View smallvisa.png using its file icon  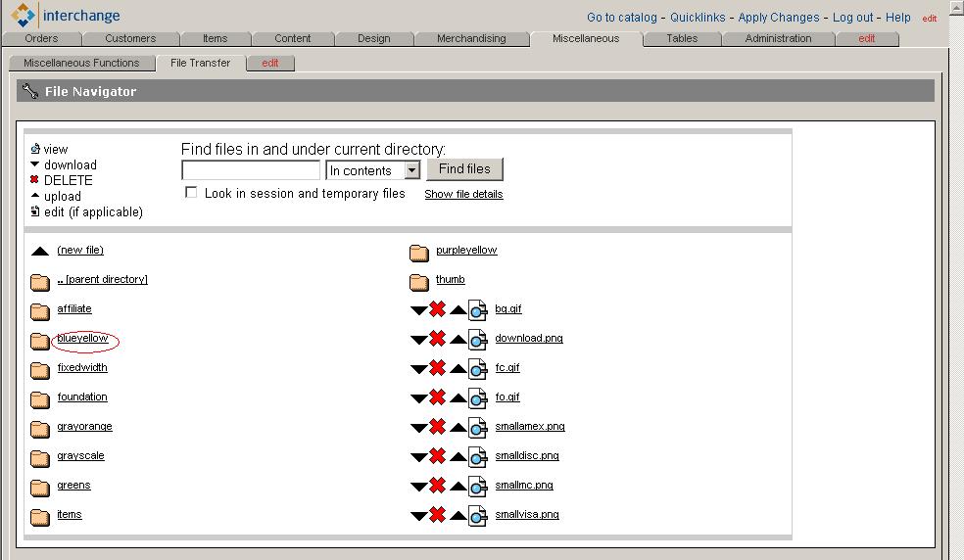pos(478,516)
